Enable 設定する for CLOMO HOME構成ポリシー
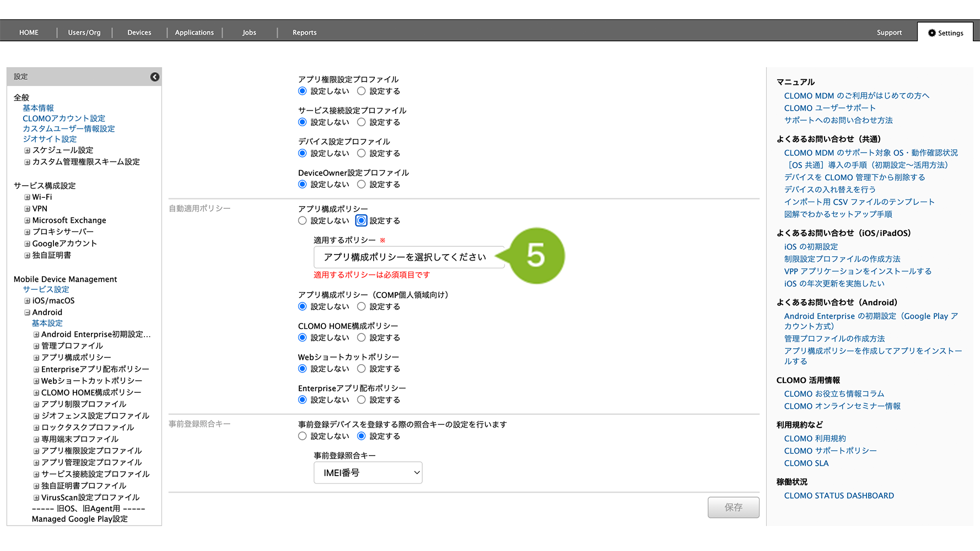980x551 pixels. click(362, 338)
